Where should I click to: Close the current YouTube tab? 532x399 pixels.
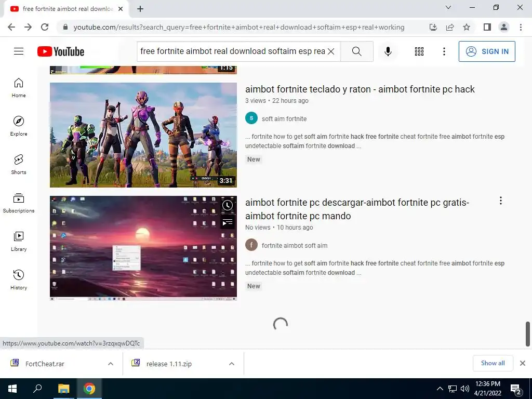tap(121, 9)
